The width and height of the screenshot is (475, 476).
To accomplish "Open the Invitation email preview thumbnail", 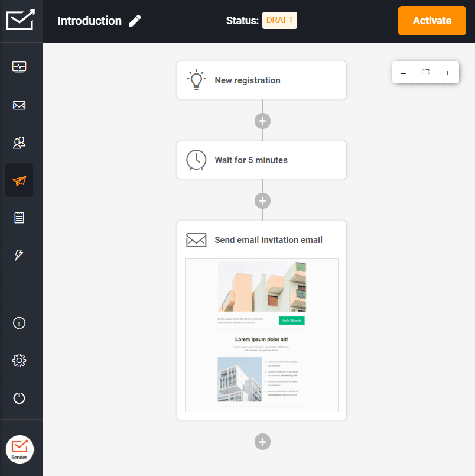I will pyautogui.click(x=262, y=335).
